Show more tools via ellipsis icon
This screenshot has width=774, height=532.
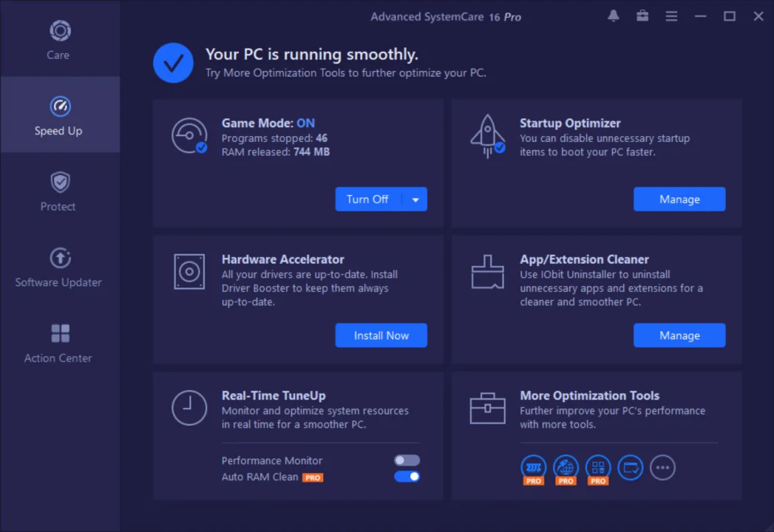click(x=662, y=467)
